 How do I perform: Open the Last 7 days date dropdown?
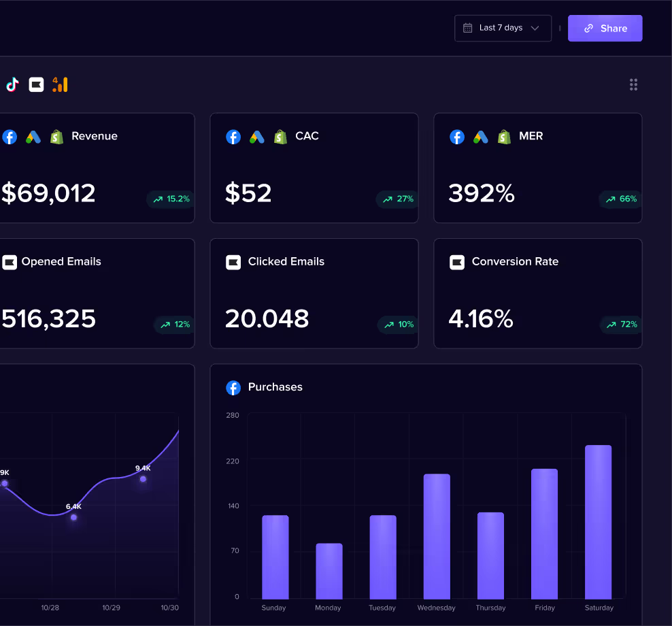503,29
